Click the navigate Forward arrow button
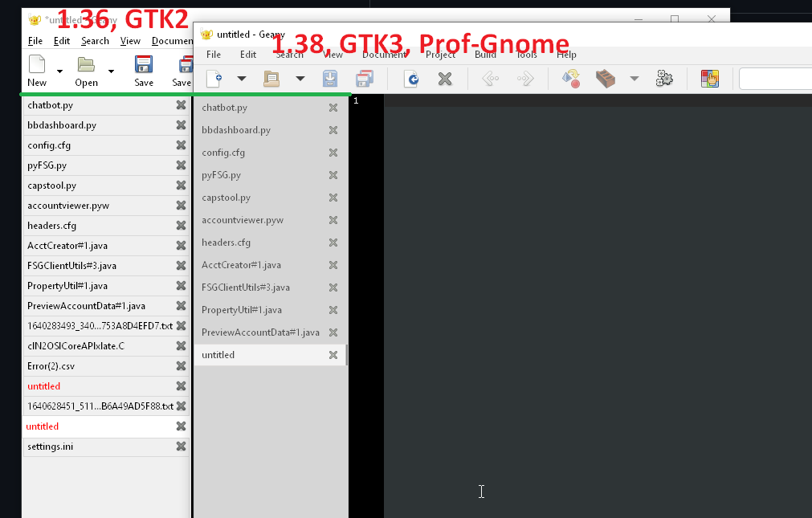Image resolution: width=812 pixels, height=518 pixels. tap(524, 79)
